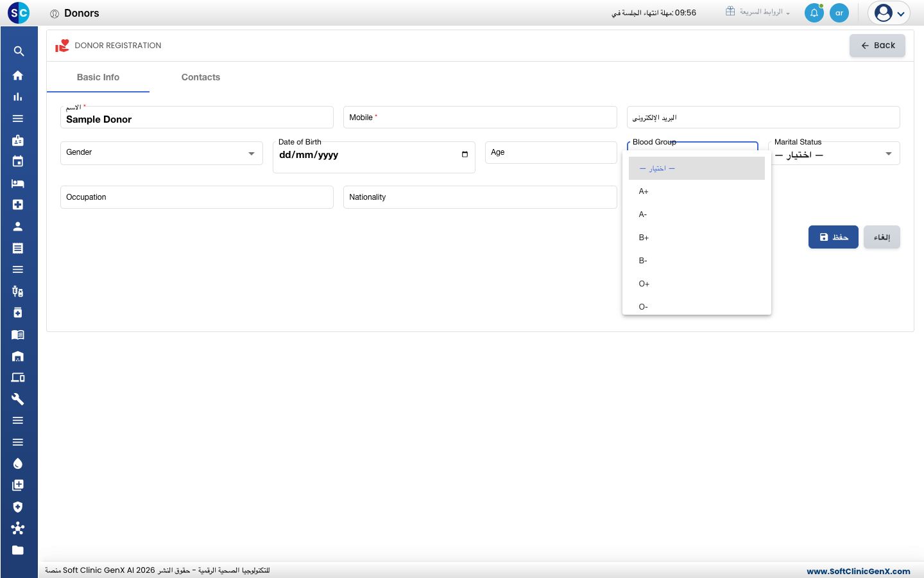This screenshot has width=924, height=578.
Task: Switch to the Basic Info tab
Action: [98, 77]
